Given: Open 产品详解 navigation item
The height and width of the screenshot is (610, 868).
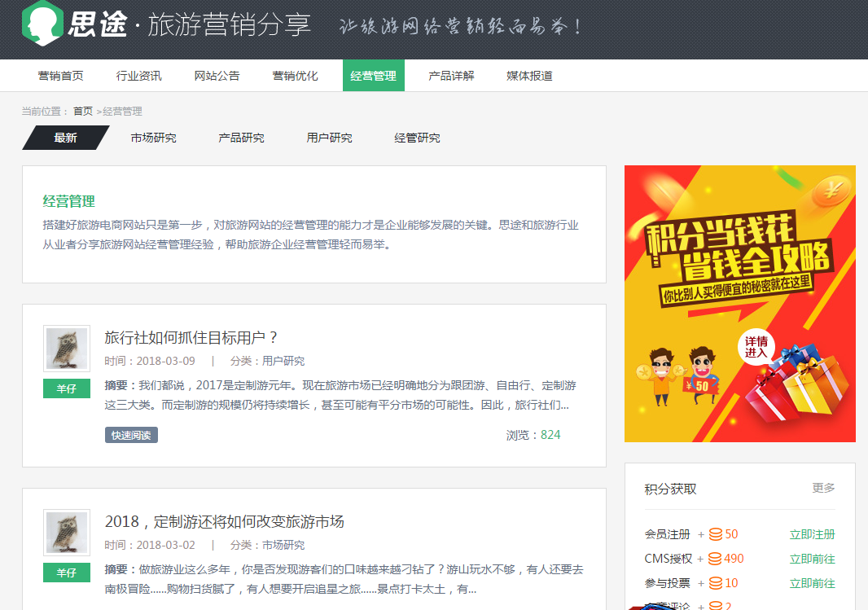Looking at the screenshot, I should [x=451, y=76].
